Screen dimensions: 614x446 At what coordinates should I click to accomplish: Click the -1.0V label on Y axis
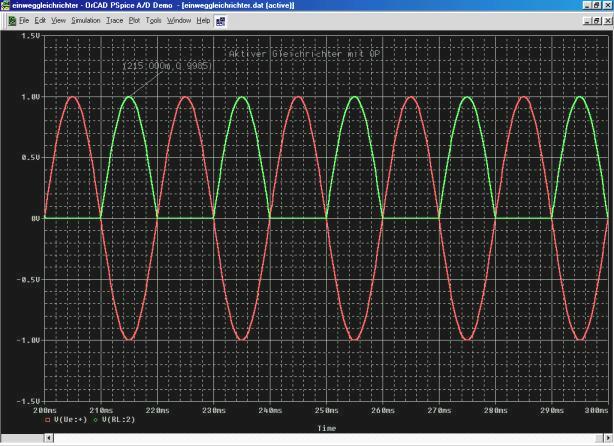coord(29,340)
